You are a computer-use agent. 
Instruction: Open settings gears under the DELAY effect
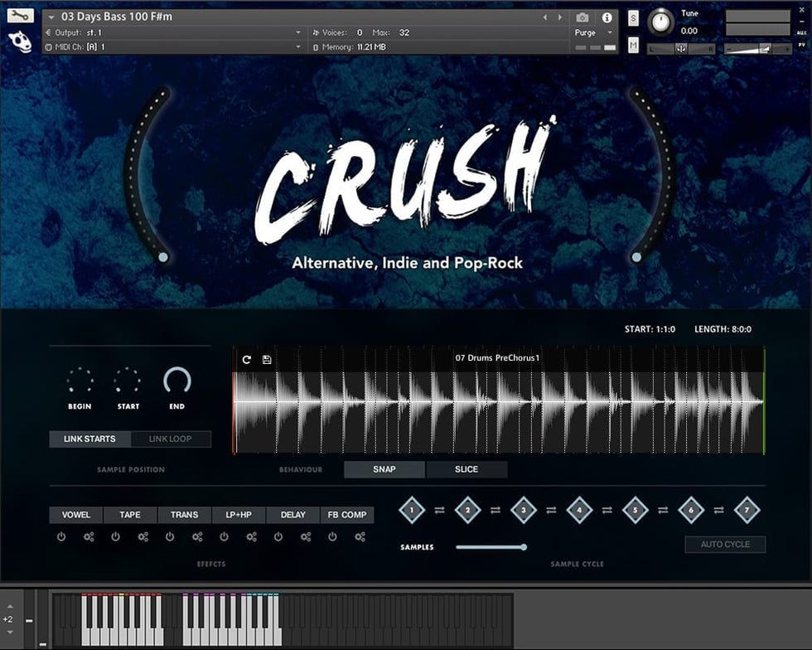click(x=306, y=537)
